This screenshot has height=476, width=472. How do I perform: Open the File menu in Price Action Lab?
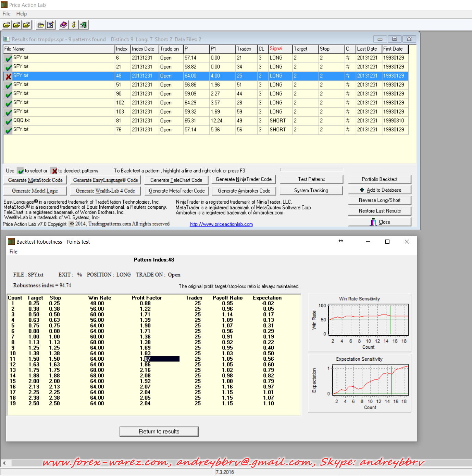[x=7, y=14]
